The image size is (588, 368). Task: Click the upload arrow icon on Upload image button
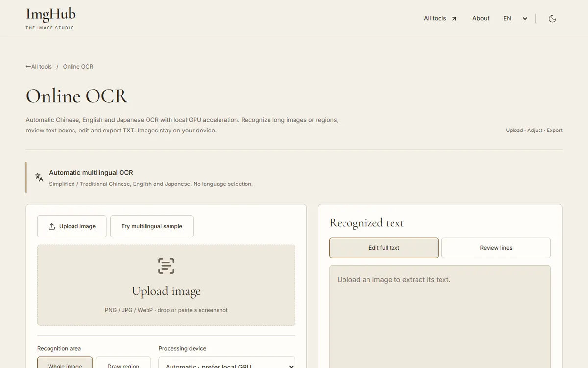[x=52, y=226]
